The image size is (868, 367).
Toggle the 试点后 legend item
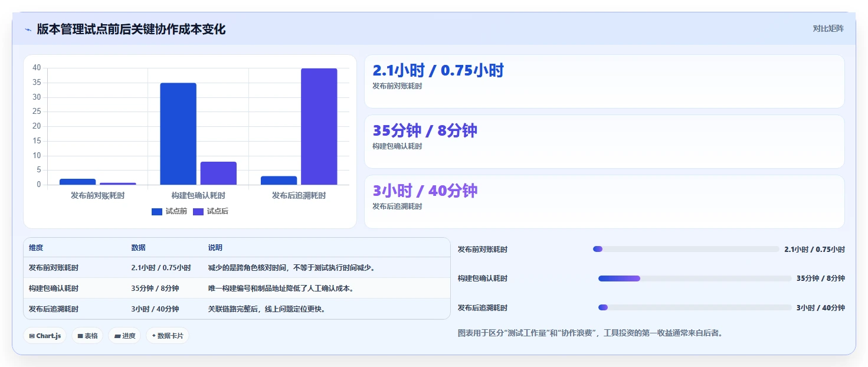click(211, 211)
